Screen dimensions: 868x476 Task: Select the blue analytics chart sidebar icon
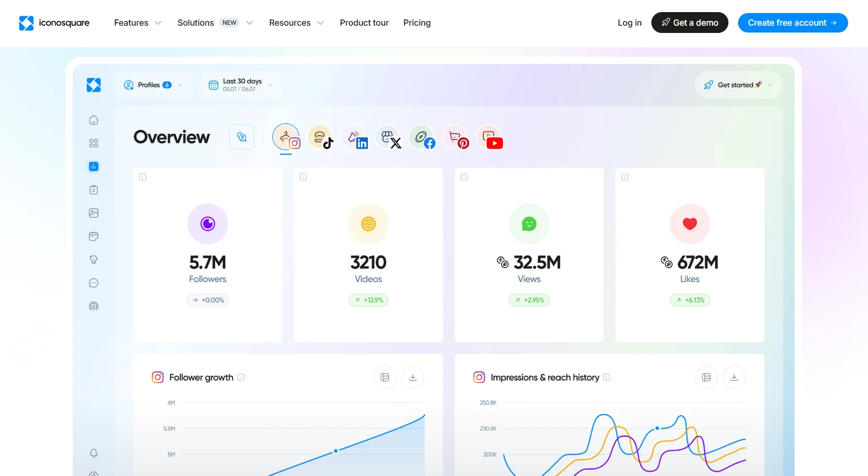[94, 167]
